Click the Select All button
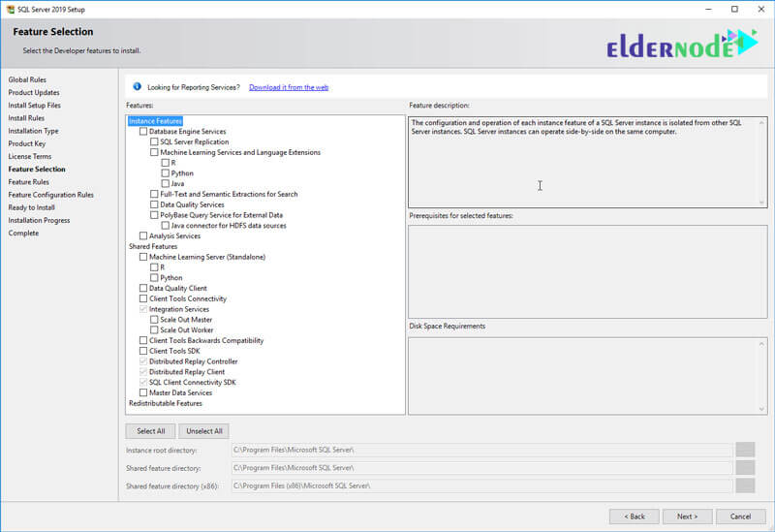The width and height of the screenshot is (775, 532). [x=151, y=431]
